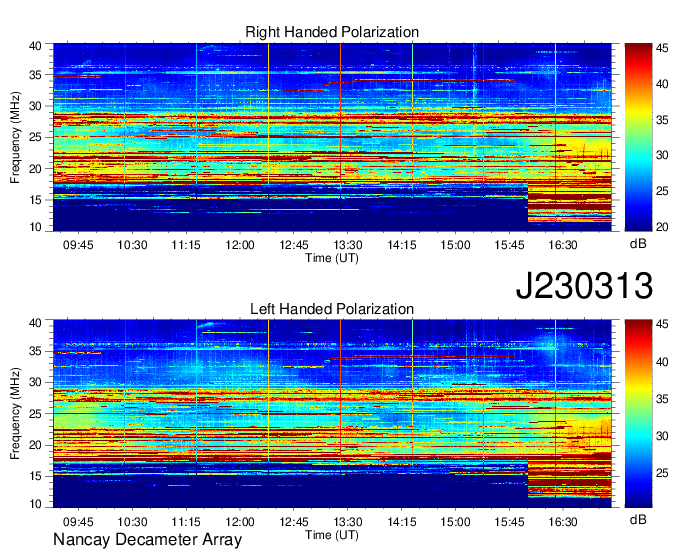Image resolution: width=680 pixels, height=552 pixels.
Task: Click 13:30 tick under Right Handed plot
Action: pyautogui.click(x=348, y=245)
